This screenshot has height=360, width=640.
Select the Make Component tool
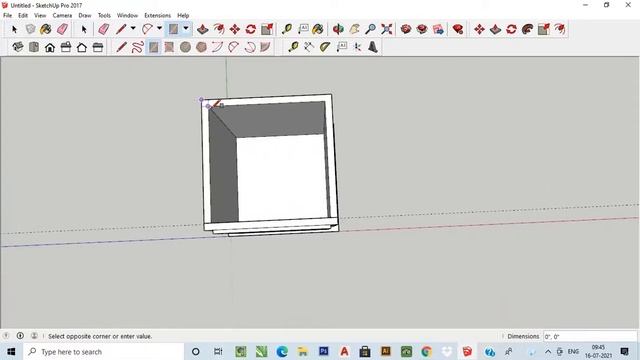[30, 29]
